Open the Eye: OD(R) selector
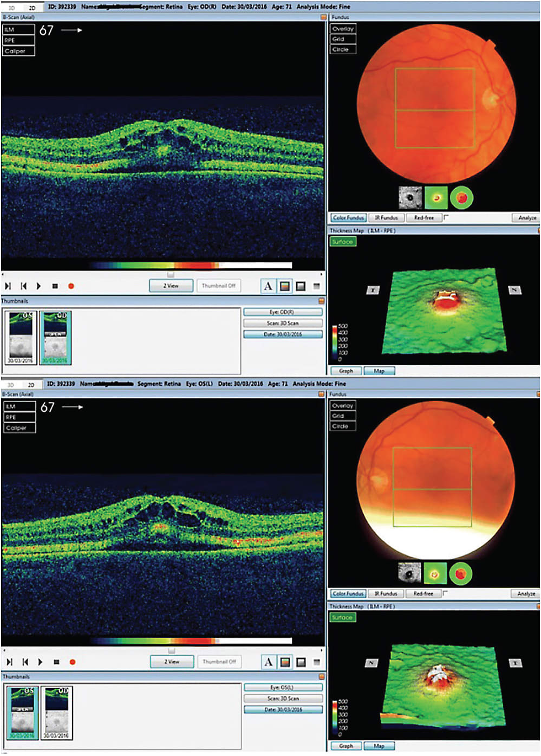The width and height of the screenshot is (541, 756). pyautogui.click(x=283, y=312)
